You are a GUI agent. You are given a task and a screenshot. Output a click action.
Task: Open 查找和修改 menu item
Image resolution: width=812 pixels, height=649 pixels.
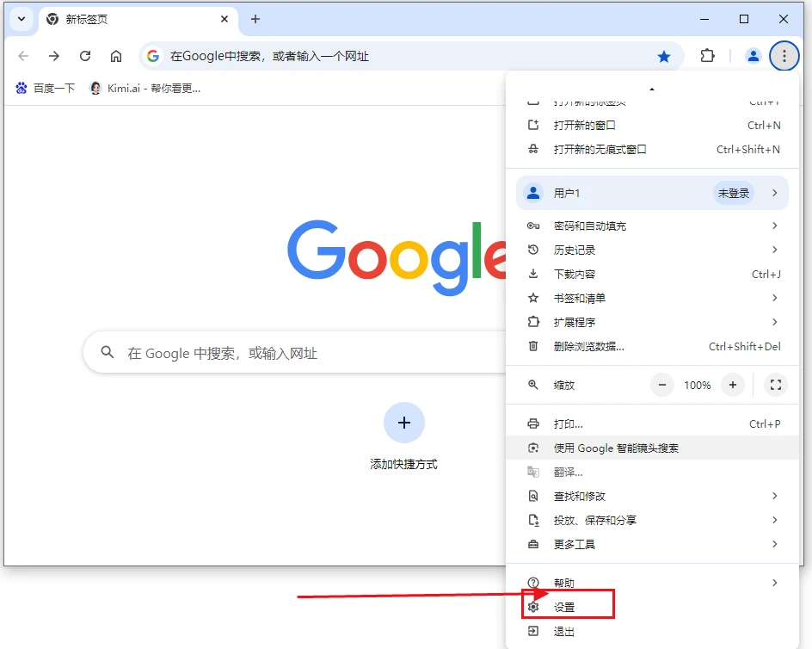click(x=653, y=496)
